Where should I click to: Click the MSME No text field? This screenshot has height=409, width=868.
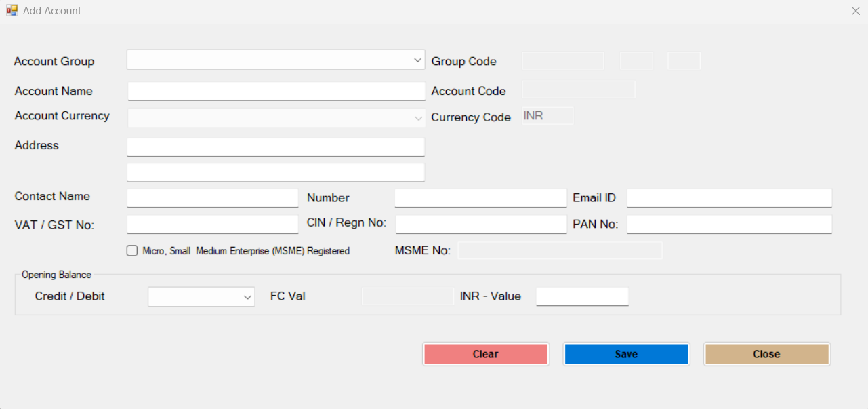pos(560,250)
